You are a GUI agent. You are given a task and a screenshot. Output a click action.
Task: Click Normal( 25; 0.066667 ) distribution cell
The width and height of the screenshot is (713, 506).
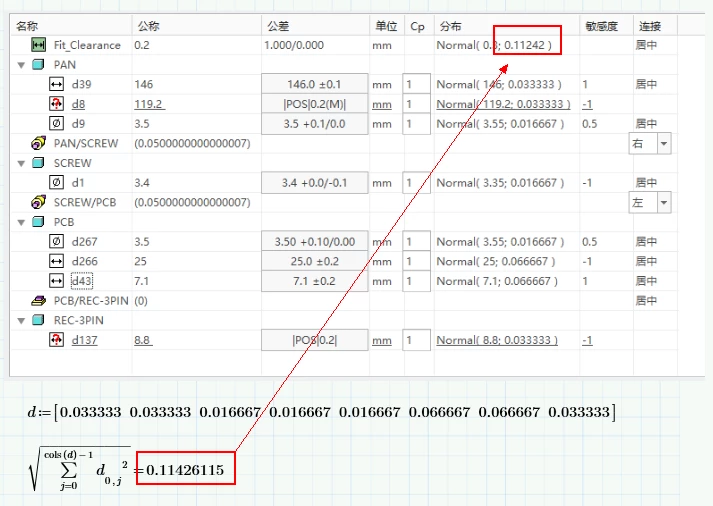496,261
